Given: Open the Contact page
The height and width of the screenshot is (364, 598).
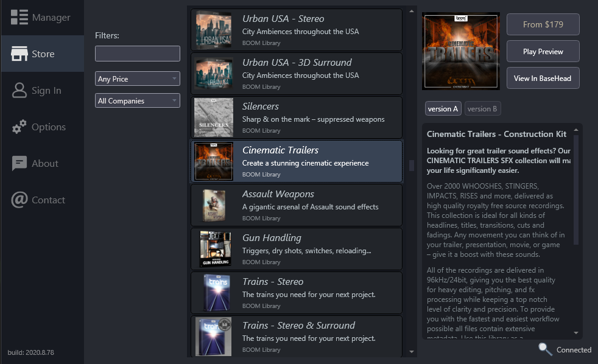Looking at the screenshot, I should tap(42, 200).
